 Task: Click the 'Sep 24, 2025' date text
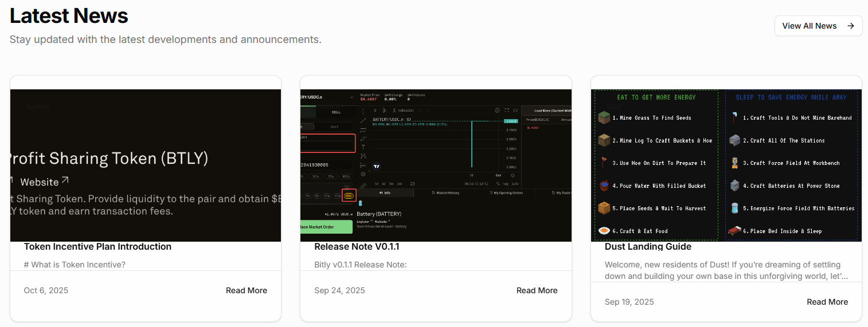(338, 290)
